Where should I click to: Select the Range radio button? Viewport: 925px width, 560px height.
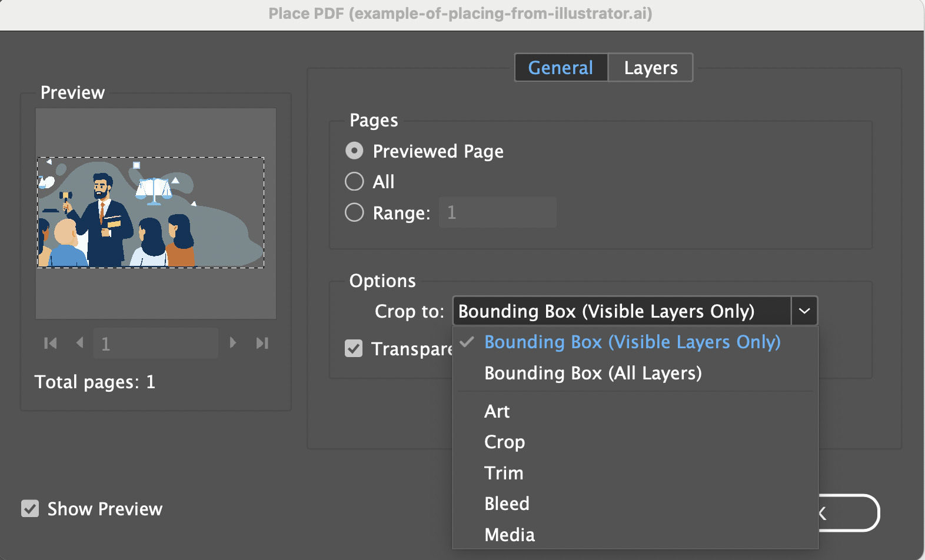tap(354, 212)
